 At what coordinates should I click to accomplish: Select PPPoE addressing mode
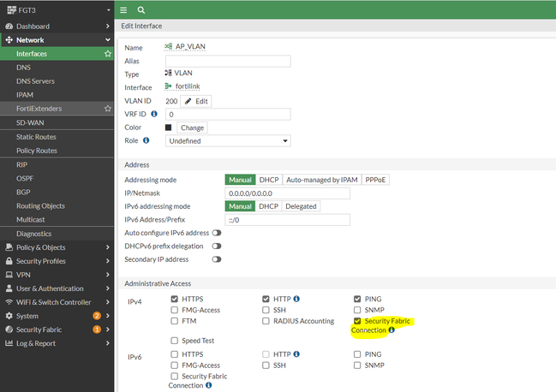point(375,180)
